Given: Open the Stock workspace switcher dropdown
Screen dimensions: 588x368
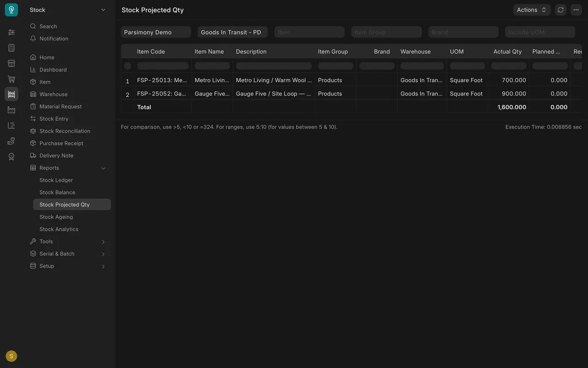Looking at the screenshot, I should pos(68,10).
